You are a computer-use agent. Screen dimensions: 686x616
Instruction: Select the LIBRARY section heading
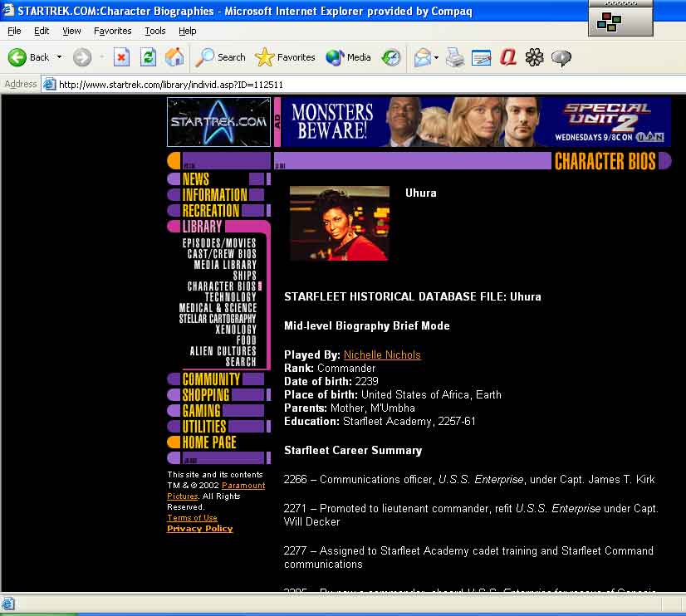(x=202, y=227)
